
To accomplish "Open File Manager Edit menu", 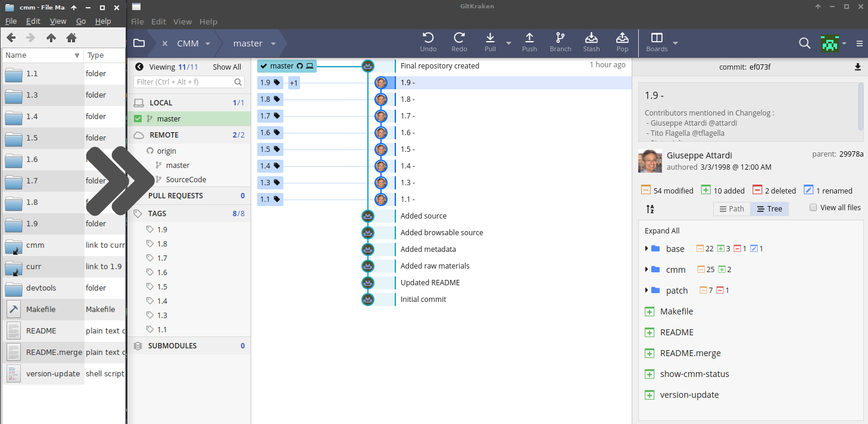I will click(x=33, y=21).
